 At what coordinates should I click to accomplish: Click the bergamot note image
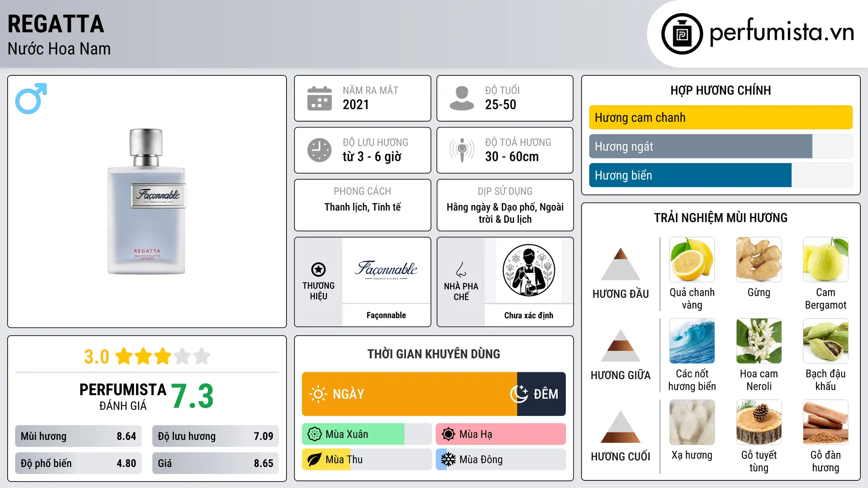826,260
